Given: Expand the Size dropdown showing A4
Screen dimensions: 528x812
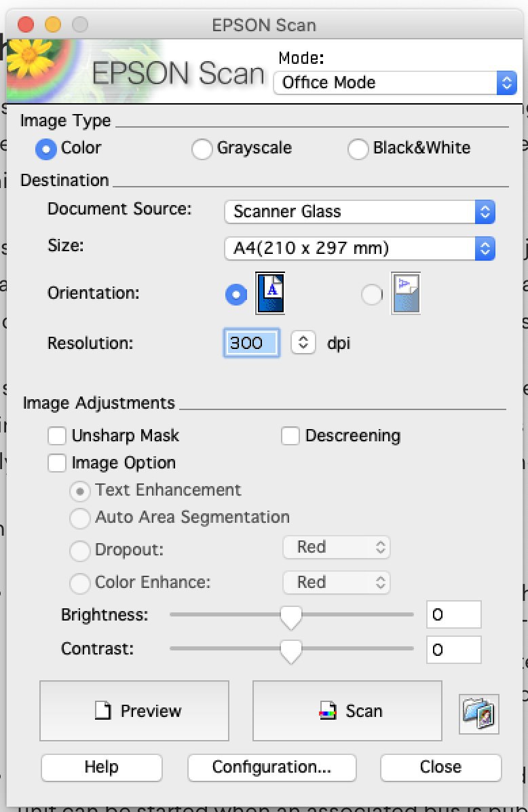Looking at the screenshot, I should pos(360,248).
